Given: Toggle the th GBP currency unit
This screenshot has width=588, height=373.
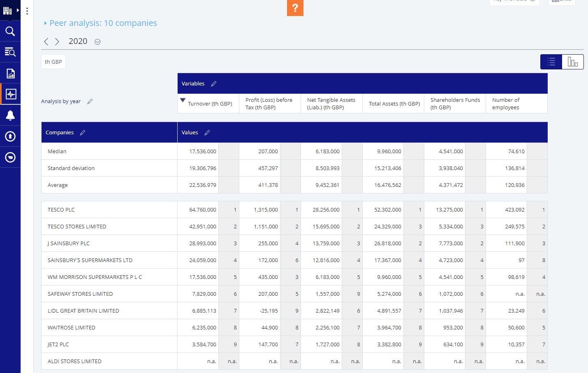Looking at the screenshot, I should click(x=53, y=62).
